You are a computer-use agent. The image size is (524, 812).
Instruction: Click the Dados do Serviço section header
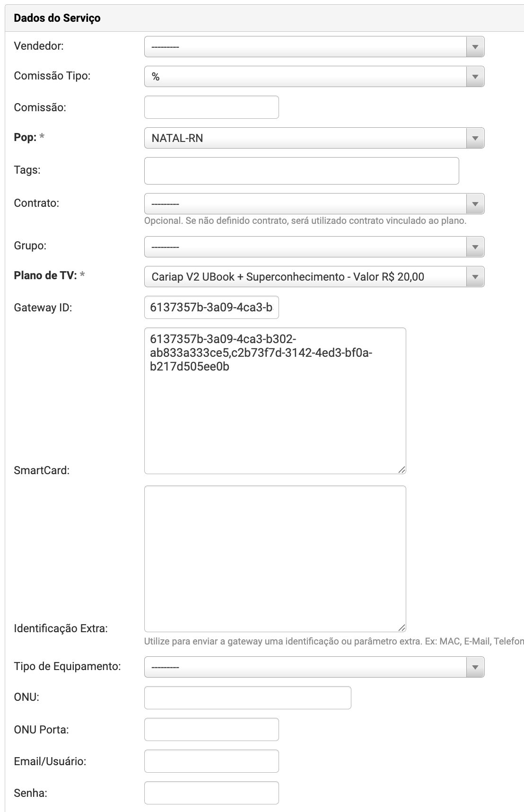coord(57,18)
